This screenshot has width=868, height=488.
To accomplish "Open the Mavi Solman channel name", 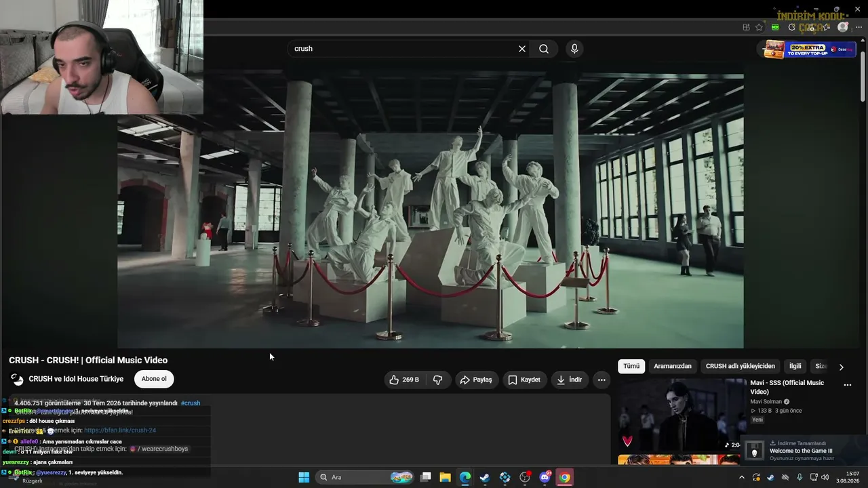I will [766, 402].
